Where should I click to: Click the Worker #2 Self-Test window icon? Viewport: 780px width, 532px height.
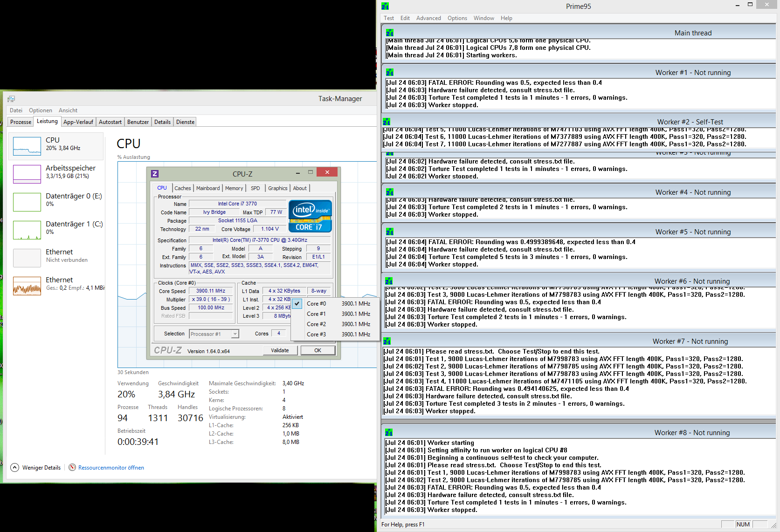[387, 122]
